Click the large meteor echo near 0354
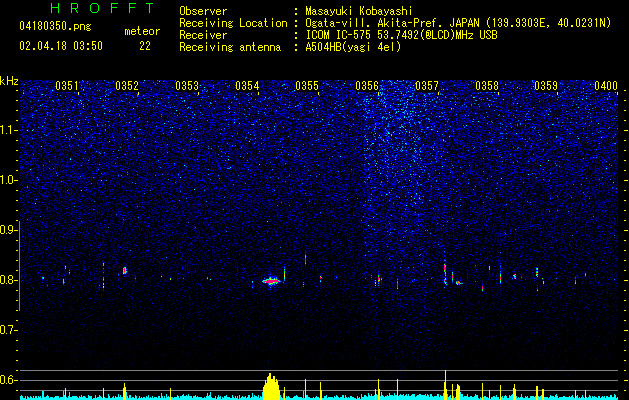Viewport: 629px width, 400px height. 271,281
